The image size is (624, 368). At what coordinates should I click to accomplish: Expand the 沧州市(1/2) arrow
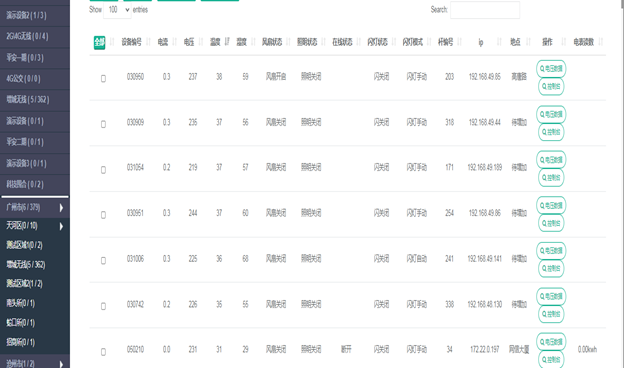pyautogui.click(x=61, y=364)
